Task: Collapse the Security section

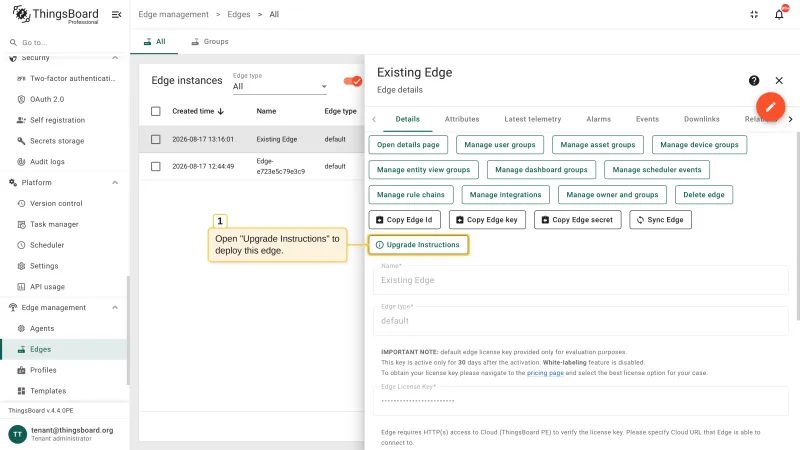Action: tap(115, 58)
